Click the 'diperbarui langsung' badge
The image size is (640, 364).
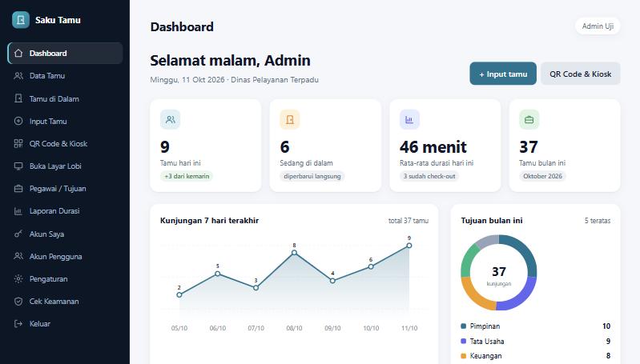coord(312,176)
